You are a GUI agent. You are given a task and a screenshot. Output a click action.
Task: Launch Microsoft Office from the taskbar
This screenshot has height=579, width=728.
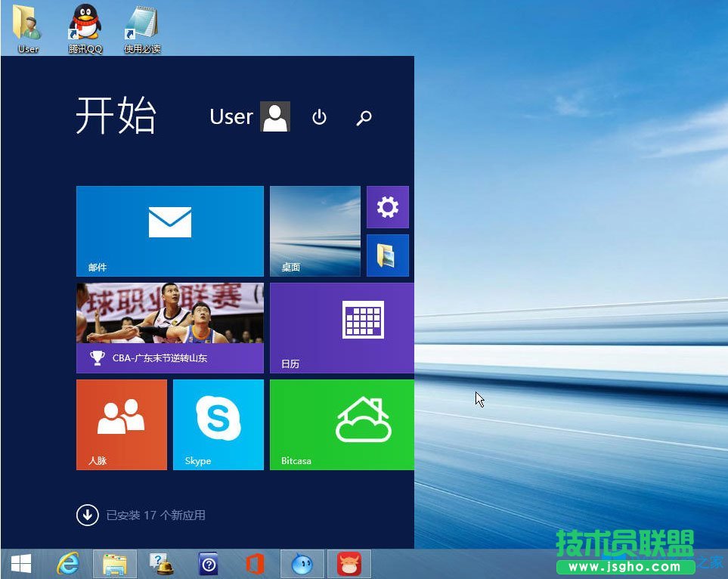point(254,563)
